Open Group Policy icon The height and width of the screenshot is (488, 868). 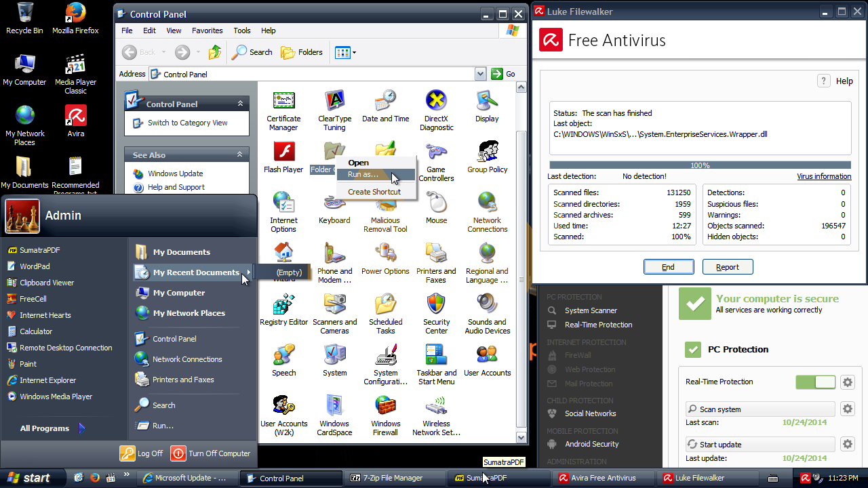coord(487,158)
